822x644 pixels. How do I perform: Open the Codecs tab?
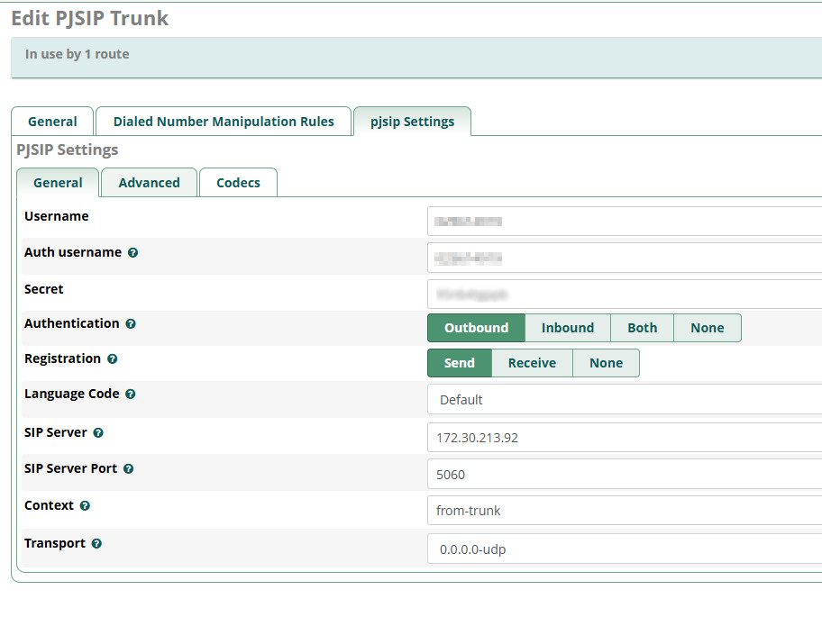(x=238, y=183)
